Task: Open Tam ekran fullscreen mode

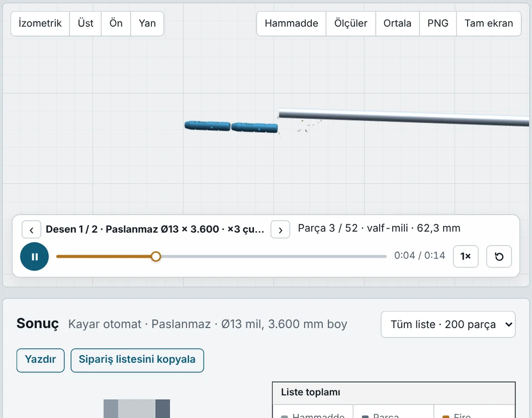Action: [x=488, y=23]
